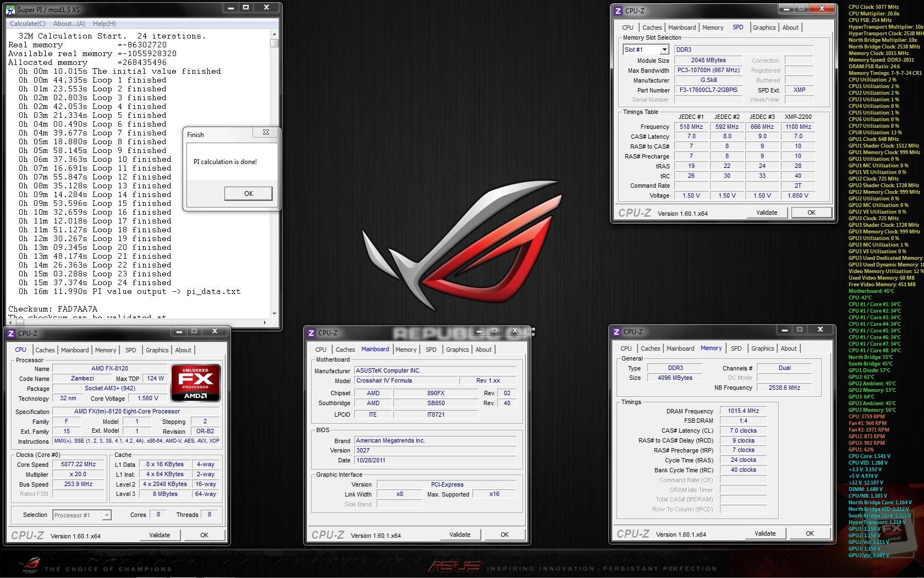The height and width of the screenshot is (578, 924).
Task: Open About tab in Memory window
Action: [x=789, y=348]
